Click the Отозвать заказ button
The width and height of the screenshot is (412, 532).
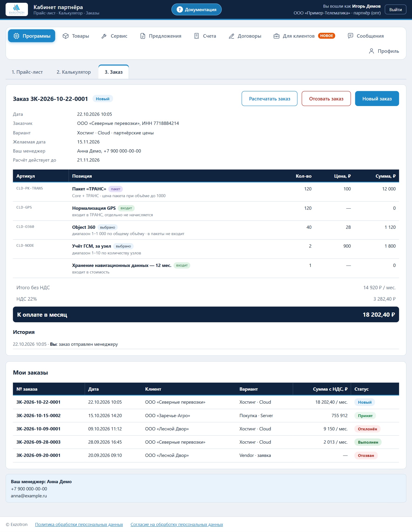(x=326, y=99)
